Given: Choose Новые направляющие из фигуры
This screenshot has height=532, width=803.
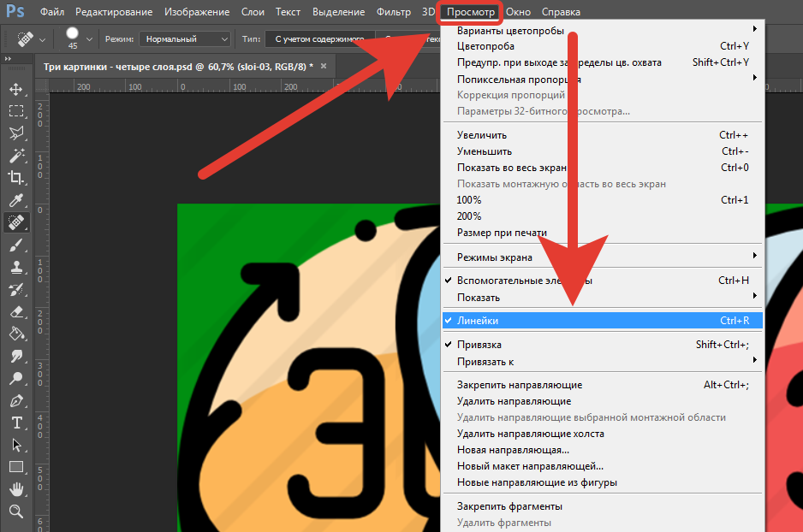Looking at the screenshot, I should 603,482.
